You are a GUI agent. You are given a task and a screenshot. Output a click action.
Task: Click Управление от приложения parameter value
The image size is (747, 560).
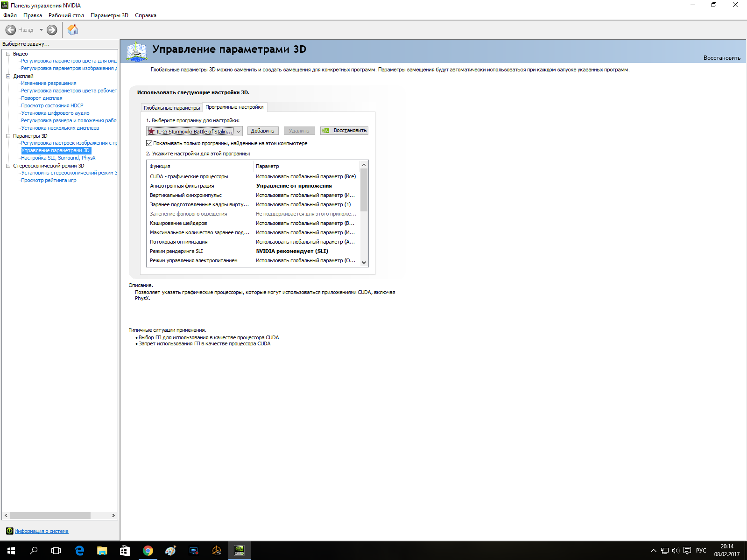pyautogui.click(x=294, y=186)
